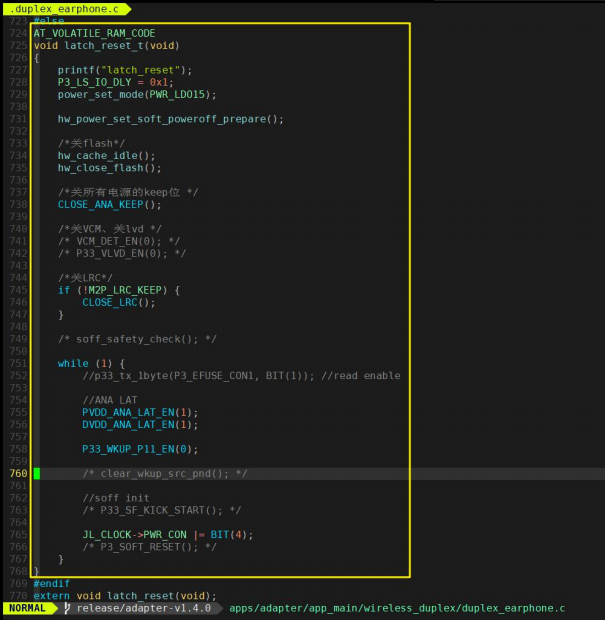Click BIT(4) on line 765
The width and height of the screenshot is (605, 620).
[229, 535]
